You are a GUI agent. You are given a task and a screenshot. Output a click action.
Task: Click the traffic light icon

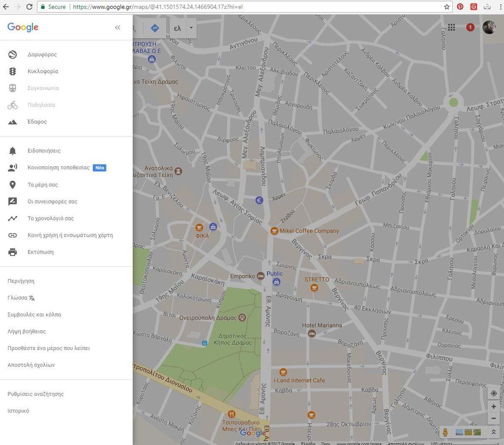pos(12,71)
